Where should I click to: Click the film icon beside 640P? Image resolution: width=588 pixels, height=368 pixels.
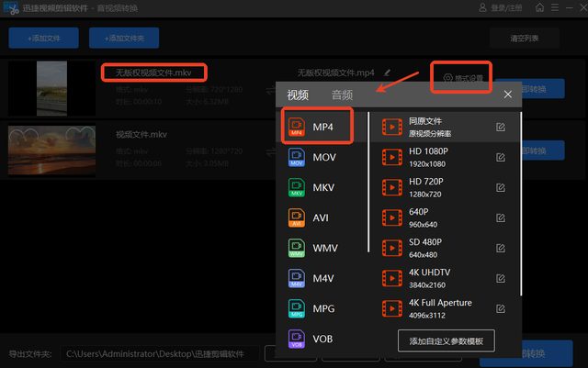click(x=392, y=218)
